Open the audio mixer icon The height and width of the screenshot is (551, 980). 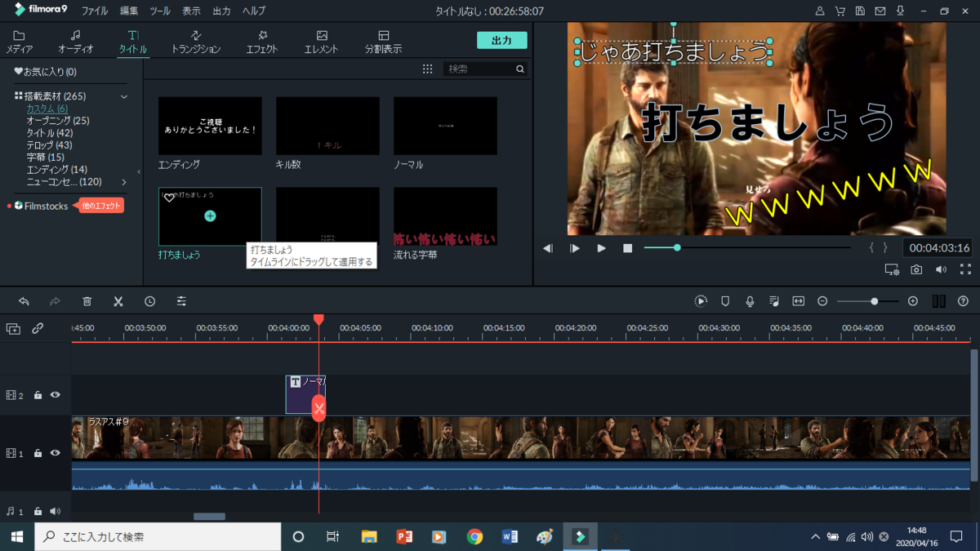[773, 301]
